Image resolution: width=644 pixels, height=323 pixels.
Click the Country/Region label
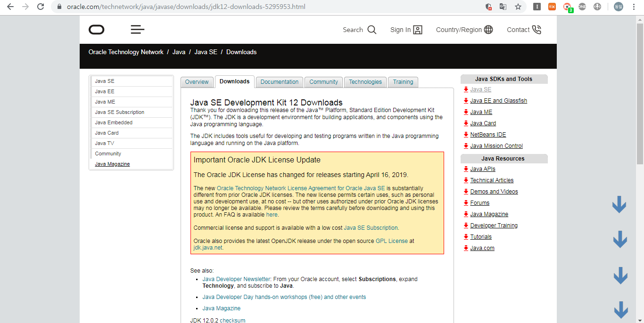tap(459, 30)
